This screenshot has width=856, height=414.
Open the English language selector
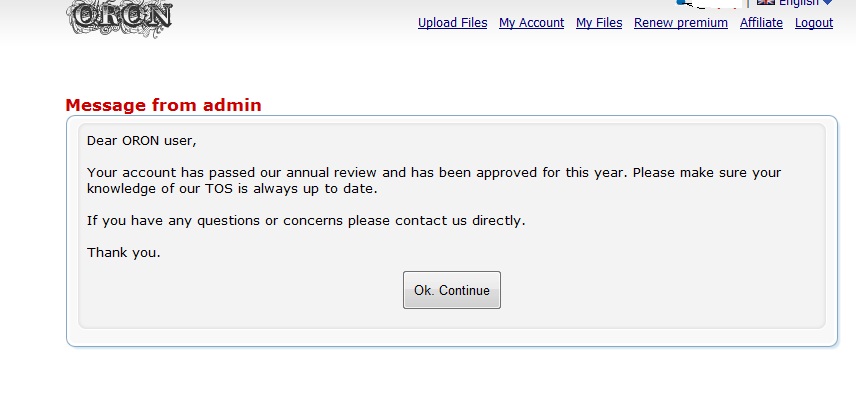tap(799, 3)
